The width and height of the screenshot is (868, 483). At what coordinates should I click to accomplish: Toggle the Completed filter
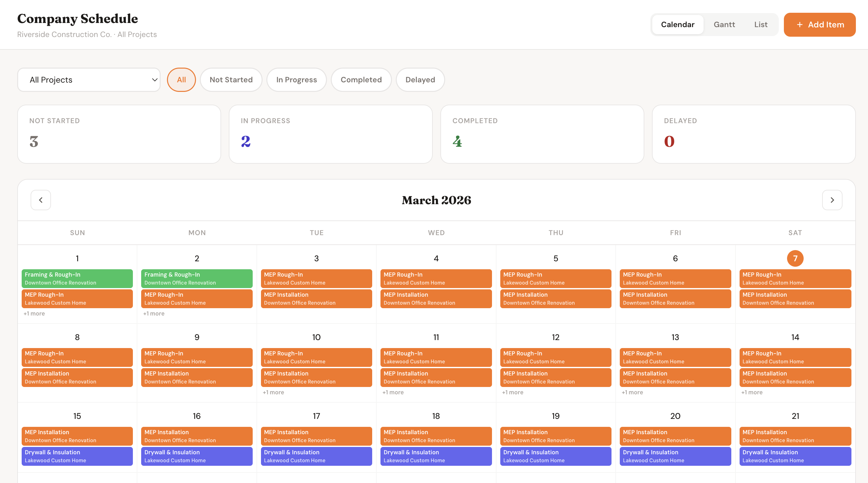(x=361, y=80)
